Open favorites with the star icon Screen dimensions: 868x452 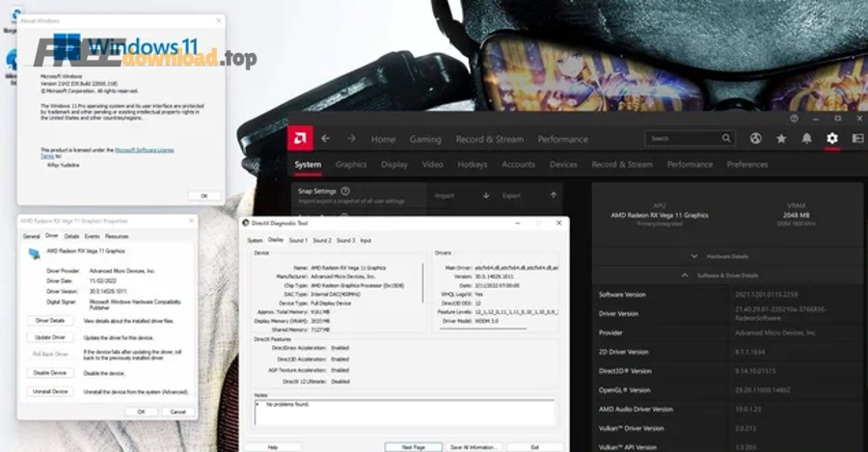[781, 139]
